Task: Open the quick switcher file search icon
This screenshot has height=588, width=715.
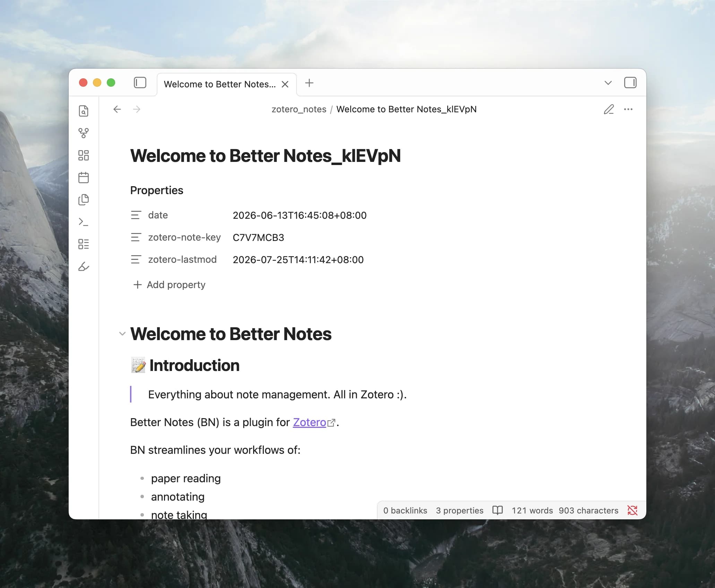Action: 84,111
